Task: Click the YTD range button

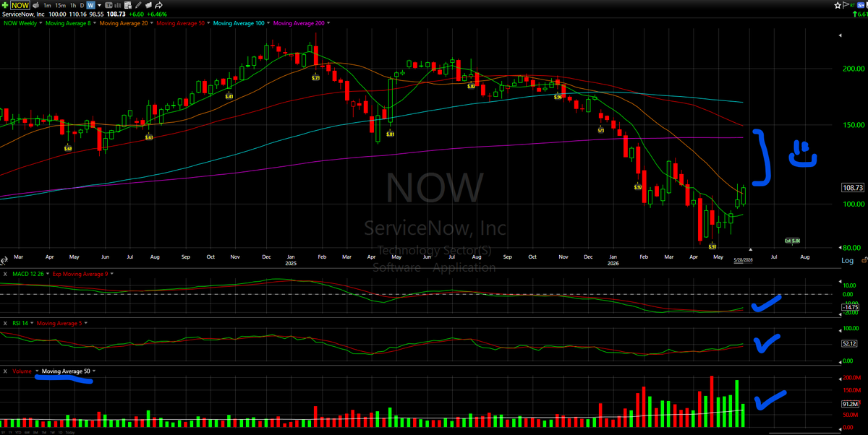Action: pyautogui.click(x=18, y=432)
